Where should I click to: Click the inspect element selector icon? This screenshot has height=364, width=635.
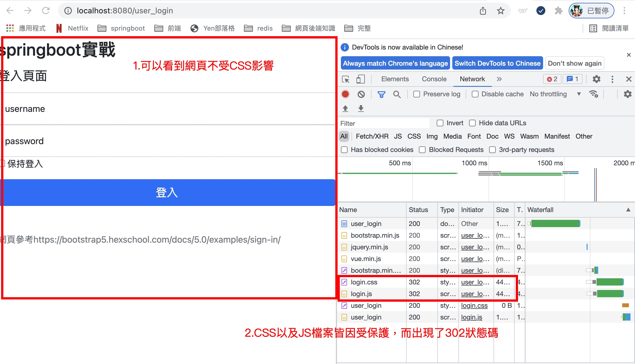click(346, 79)
